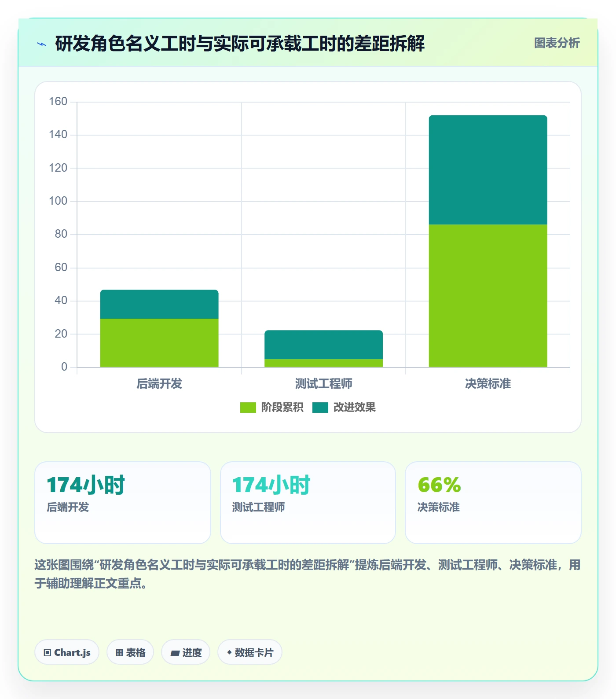Click the 160 y-axis tick value

(x=58, y=102)
